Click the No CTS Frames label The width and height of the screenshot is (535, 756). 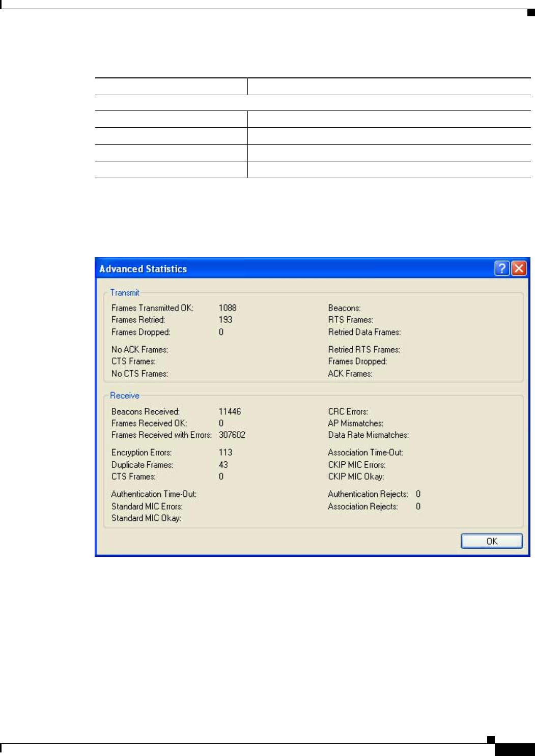tap(140, 374)
